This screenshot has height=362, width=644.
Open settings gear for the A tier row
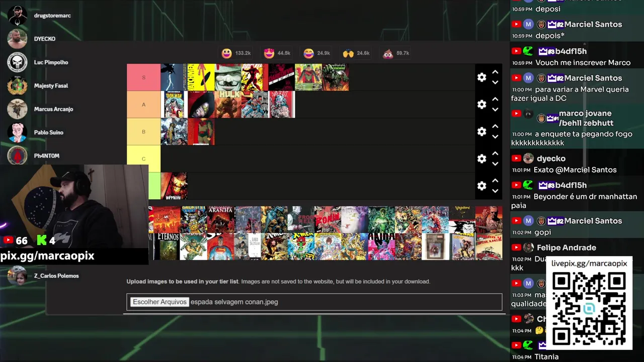[x=481, y=104]
